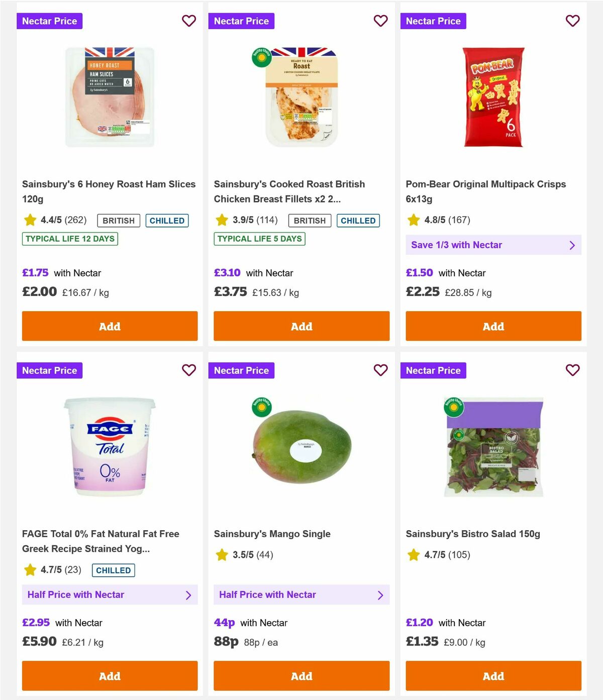Click the TYPICAL LIFE 5 DAYS badge
The width and height of the screenshot is (603, 700).
pos(259,239)
